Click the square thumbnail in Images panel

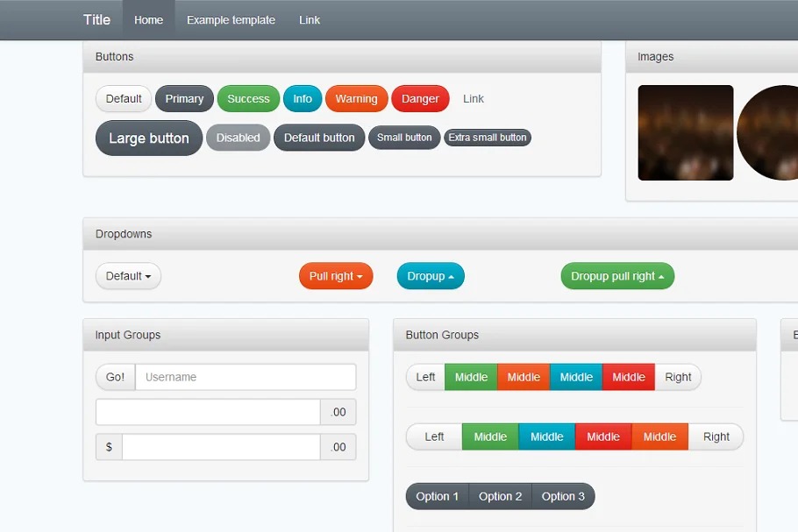(686, 133)
